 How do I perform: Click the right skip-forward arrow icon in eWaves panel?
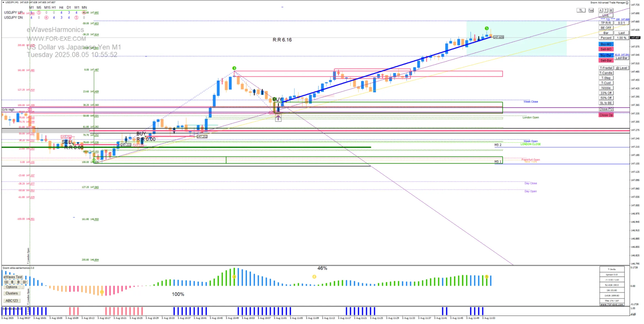pyautogui.click(x=25, y=282)
